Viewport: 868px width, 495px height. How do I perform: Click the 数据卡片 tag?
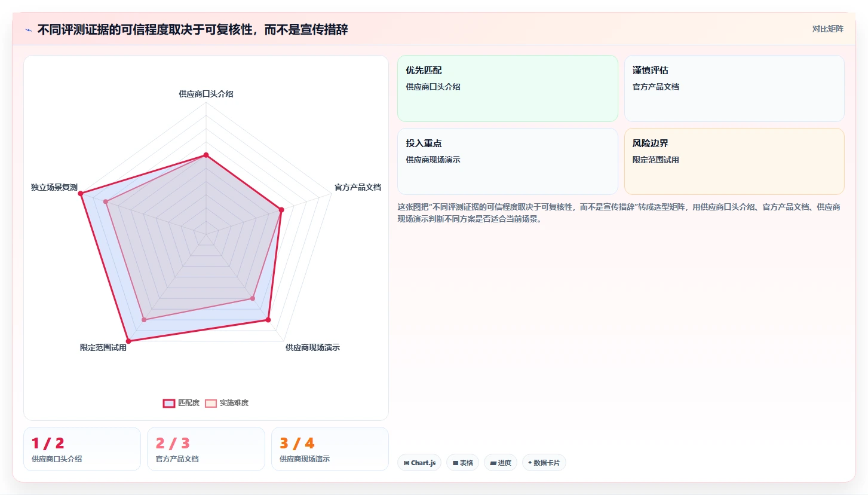(x=544, y=463)
